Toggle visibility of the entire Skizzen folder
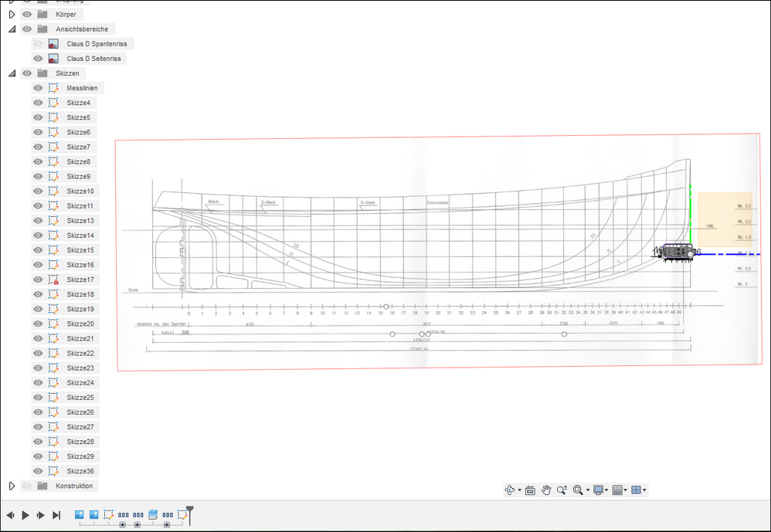The height and width of the screenshot is (532, 771). point(27,73)
